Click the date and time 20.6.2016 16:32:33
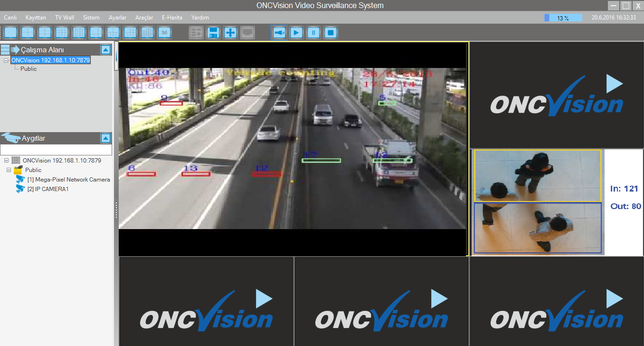 (x=614, y=18)
